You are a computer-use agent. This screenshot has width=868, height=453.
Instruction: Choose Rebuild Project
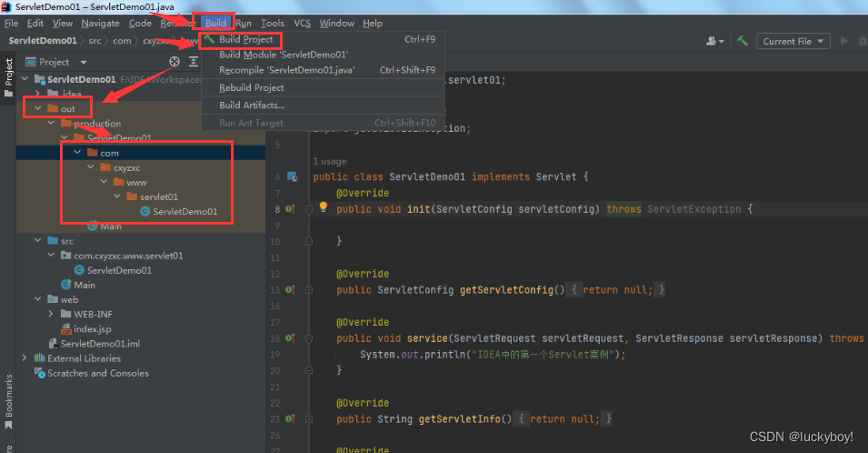coord(323,87)
